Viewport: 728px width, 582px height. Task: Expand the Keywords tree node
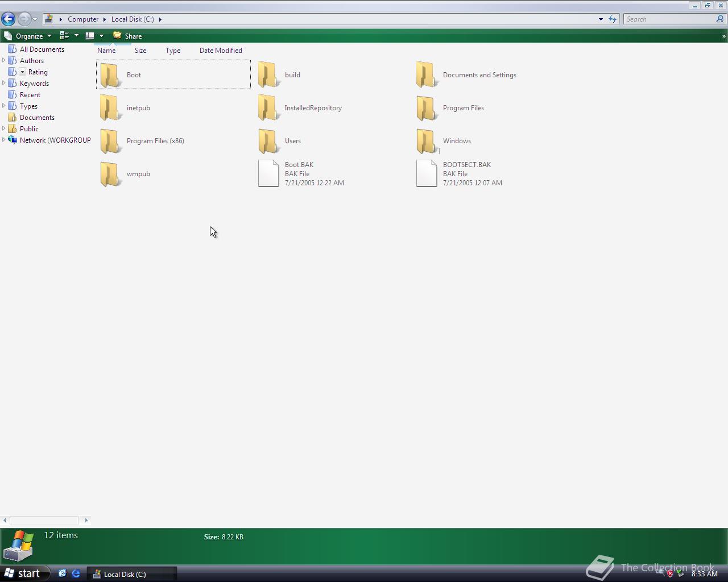(x=4, y=83)
